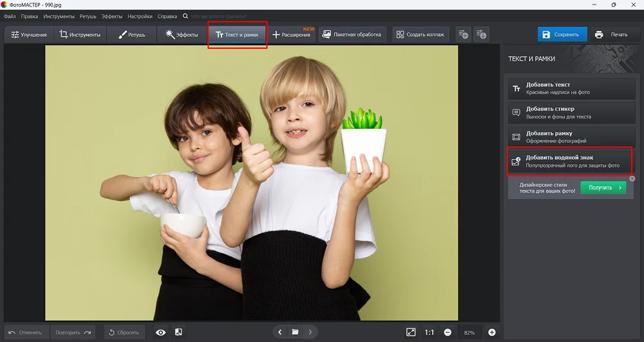Open the Ретушь menu in menu bar
Screen dimensions: 644x342
tap(88, 16)
